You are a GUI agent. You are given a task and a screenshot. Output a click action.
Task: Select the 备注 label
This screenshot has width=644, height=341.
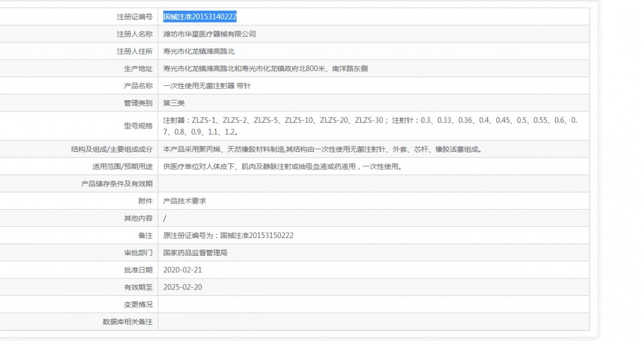pos(145,235)
